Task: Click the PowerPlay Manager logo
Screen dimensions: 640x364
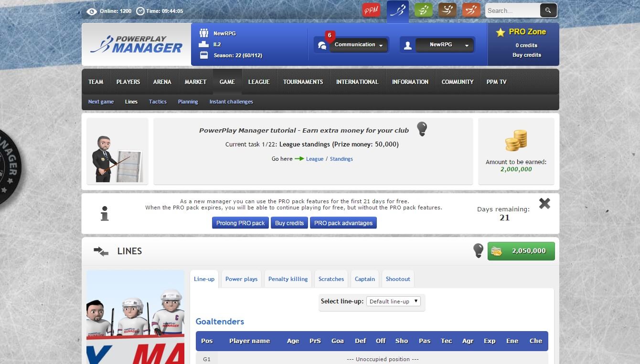Action: point(137,44)
